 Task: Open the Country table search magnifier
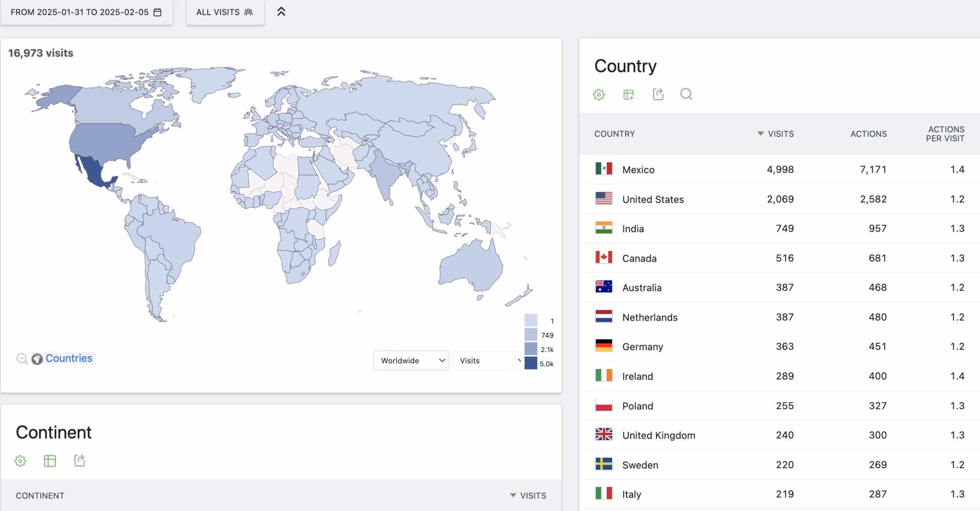(x=686, y=94)
